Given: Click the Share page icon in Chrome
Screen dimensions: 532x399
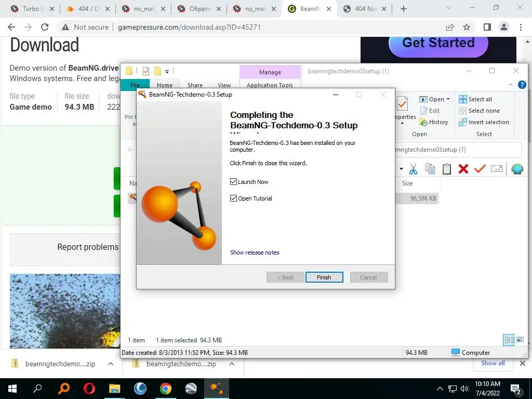Looking at the screenshot, I should pos(450,27).
